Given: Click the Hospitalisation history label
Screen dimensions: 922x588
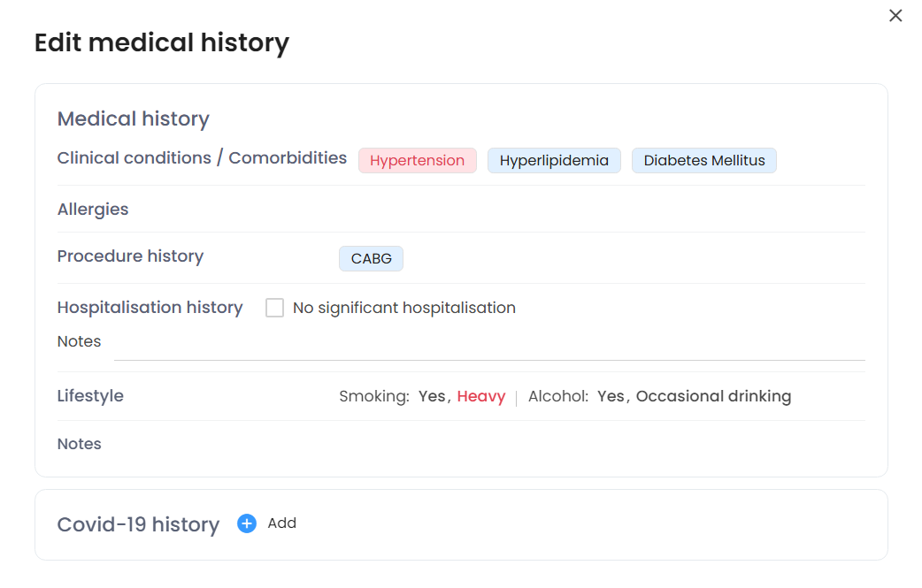Looking at the screenshot, I should tap(150, 308).
